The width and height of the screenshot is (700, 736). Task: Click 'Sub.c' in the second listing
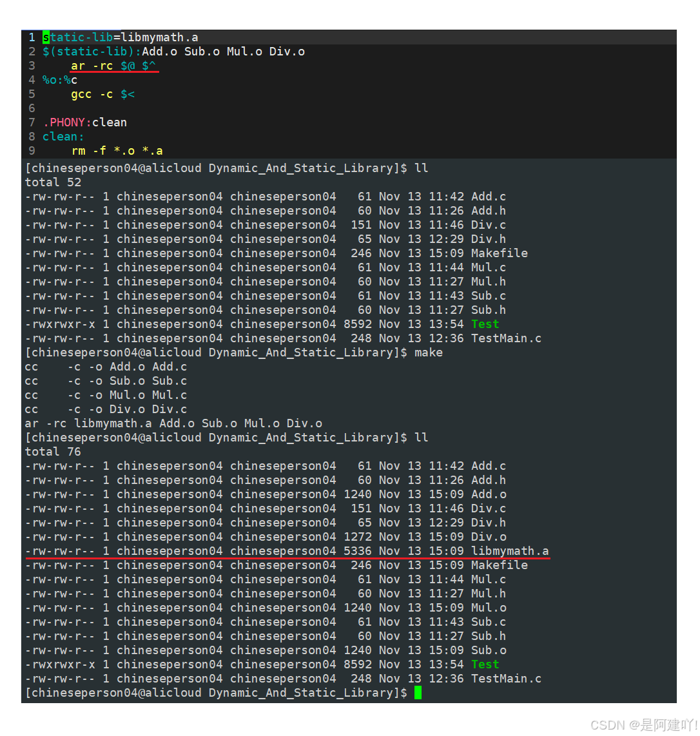(489, 622)
